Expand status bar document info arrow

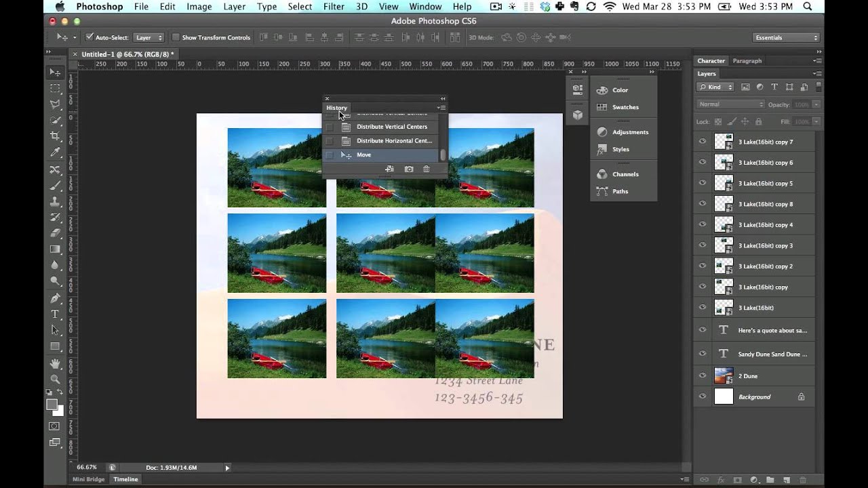[x=227, y=468]
